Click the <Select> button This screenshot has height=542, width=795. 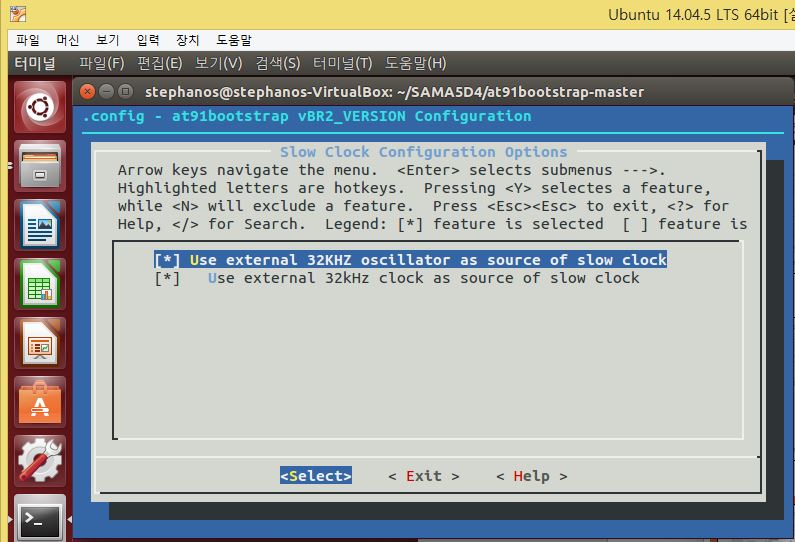coord(316,476)
